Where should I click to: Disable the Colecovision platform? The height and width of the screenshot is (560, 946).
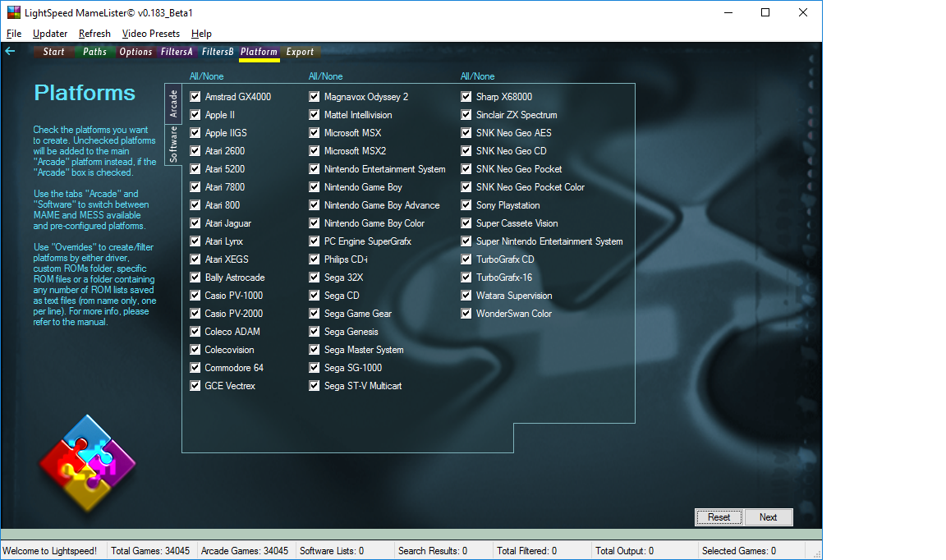tap(195, 350)
